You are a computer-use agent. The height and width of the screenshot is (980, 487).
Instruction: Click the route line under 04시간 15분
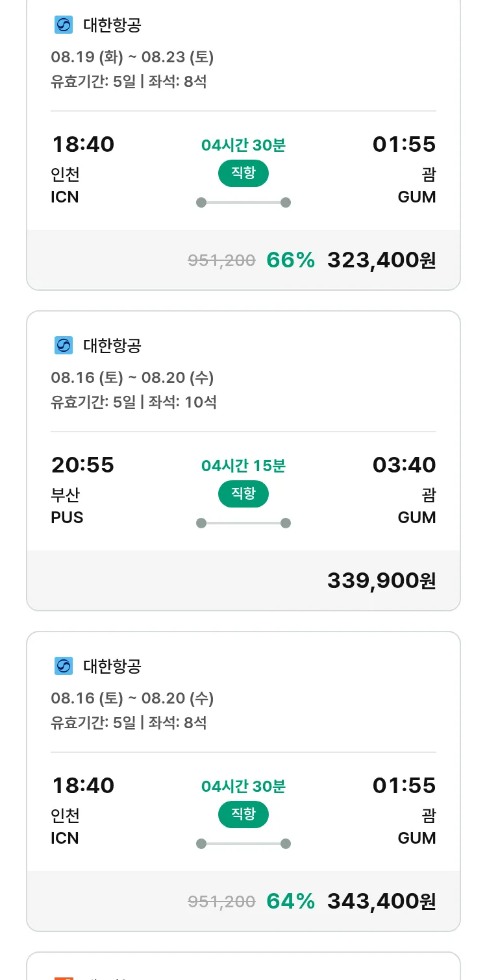(x=243, y=523)
